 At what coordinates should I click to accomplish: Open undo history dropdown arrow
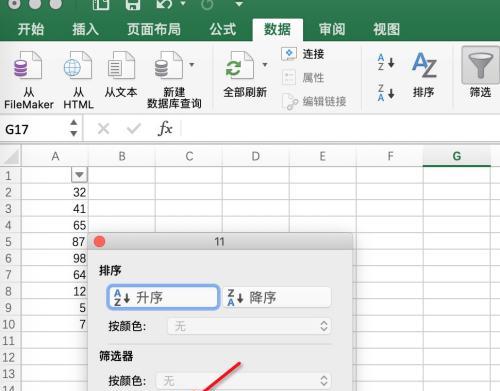[x=183, y=4]
